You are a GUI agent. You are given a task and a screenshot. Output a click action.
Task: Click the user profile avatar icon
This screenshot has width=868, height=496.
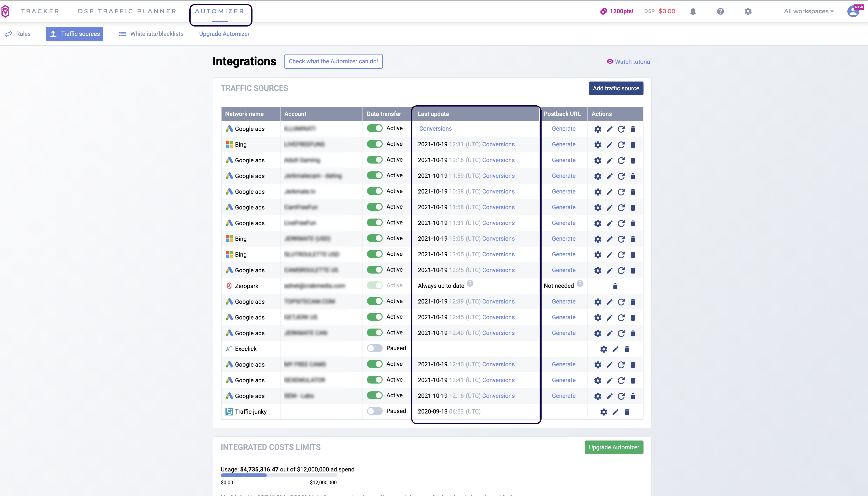click(853, 12)
